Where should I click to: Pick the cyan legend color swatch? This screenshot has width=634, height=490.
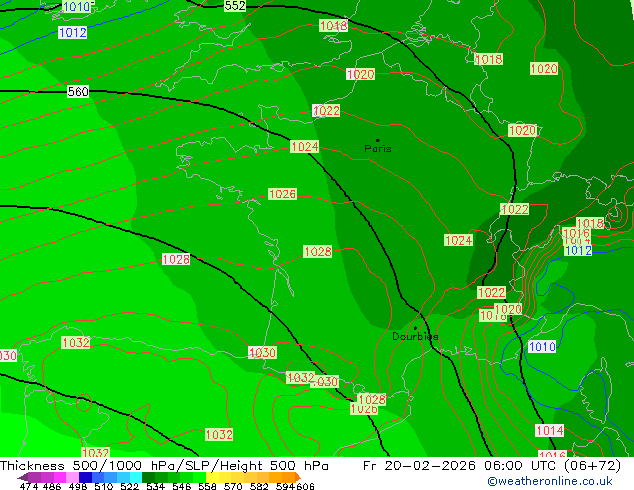coord(136,477)
